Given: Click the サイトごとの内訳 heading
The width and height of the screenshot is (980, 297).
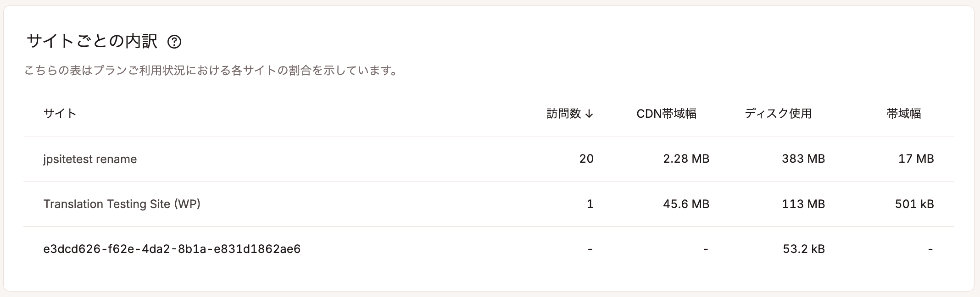Looking at the screenshot, I should [x=92, y=41].
